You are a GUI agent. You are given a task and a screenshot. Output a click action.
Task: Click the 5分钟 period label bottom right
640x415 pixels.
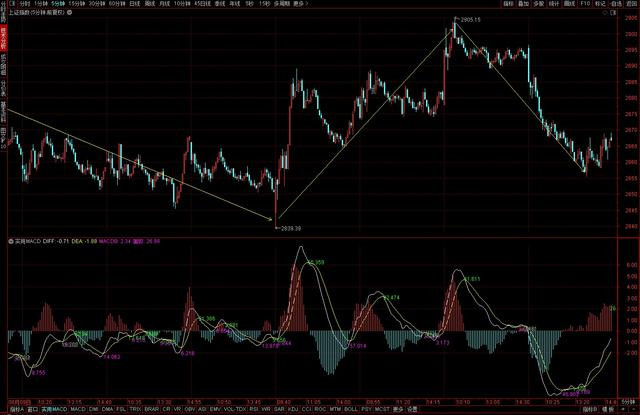click(x=629, y=402)
